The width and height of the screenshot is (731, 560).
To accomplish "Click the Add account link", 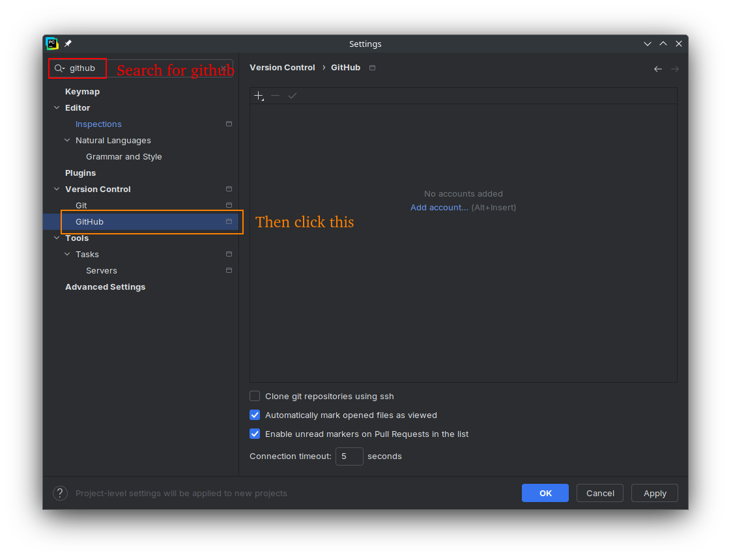I will click(439, 207).
